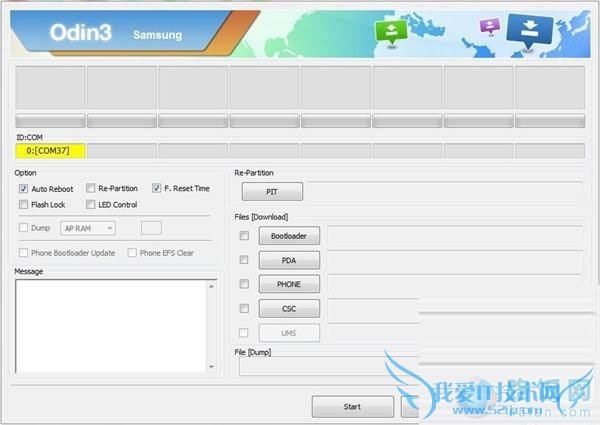Click the PDA file path field
The width and height of the screenshot is (600, 425).
(x=455, y=260)
